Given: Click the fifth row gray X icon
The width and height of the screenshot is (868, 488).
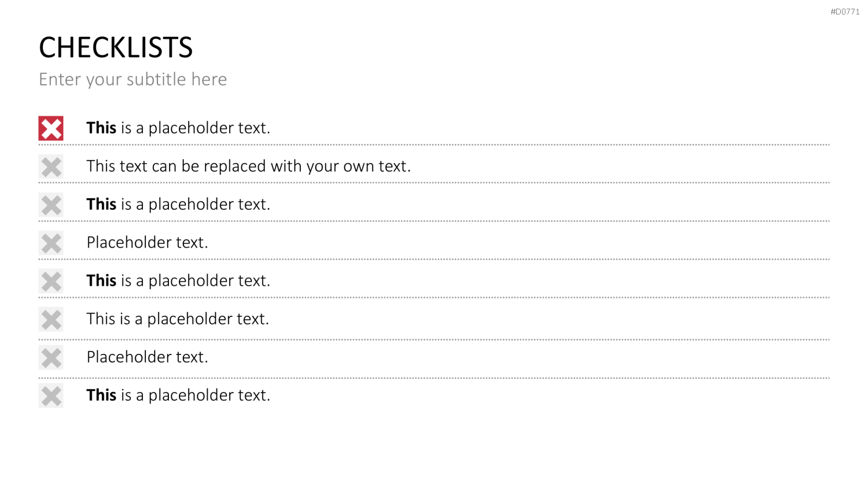Looking at the screenshot, I should point(51,281).
